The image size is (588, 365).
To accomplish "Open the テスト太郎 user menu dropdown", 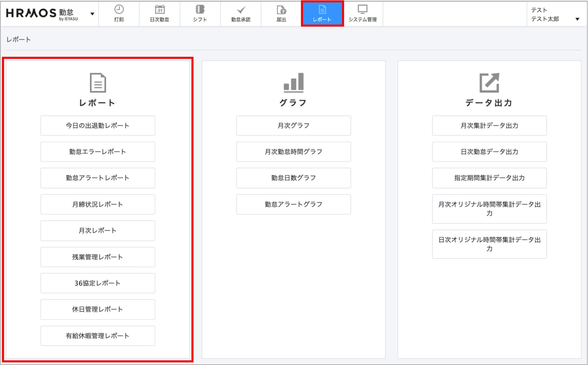I will click(577, 19).
